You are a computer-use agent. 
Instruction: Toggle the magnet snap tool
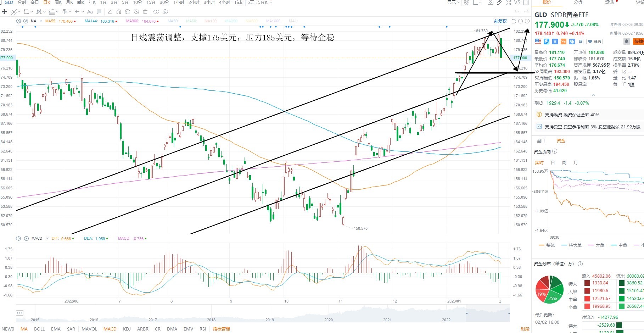[119, 12]
